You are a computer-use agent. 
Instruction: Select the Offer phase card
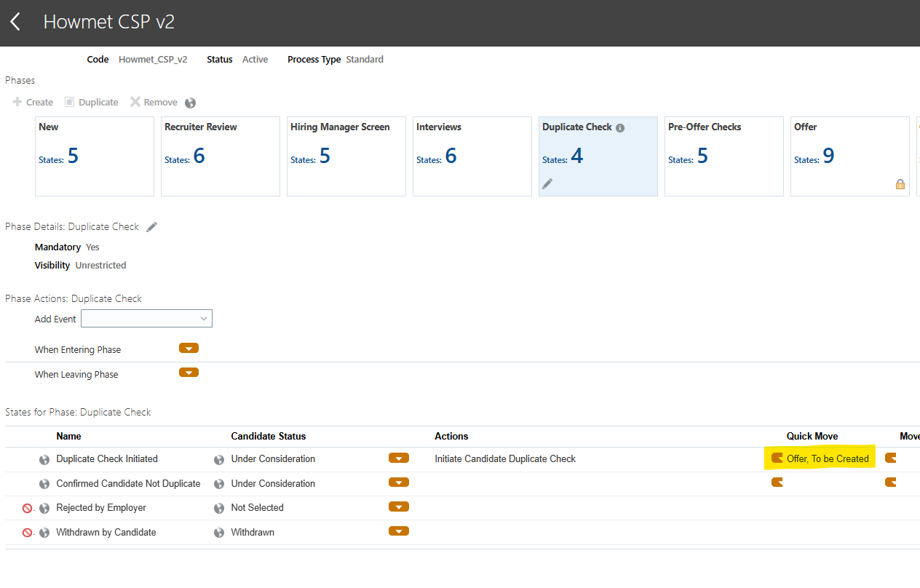tap(850, 156)
